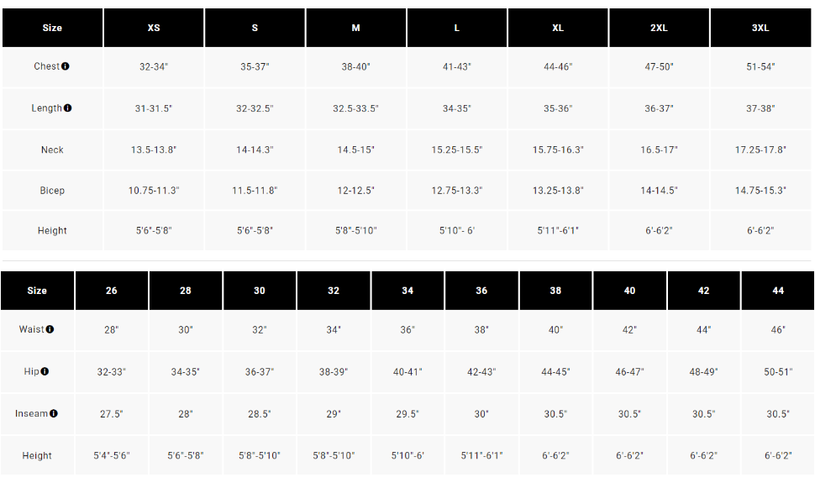Show the Inseam info tooltip icon
Image resolution: width=815 pixels, height=504 pixels.
pos(54,413)
